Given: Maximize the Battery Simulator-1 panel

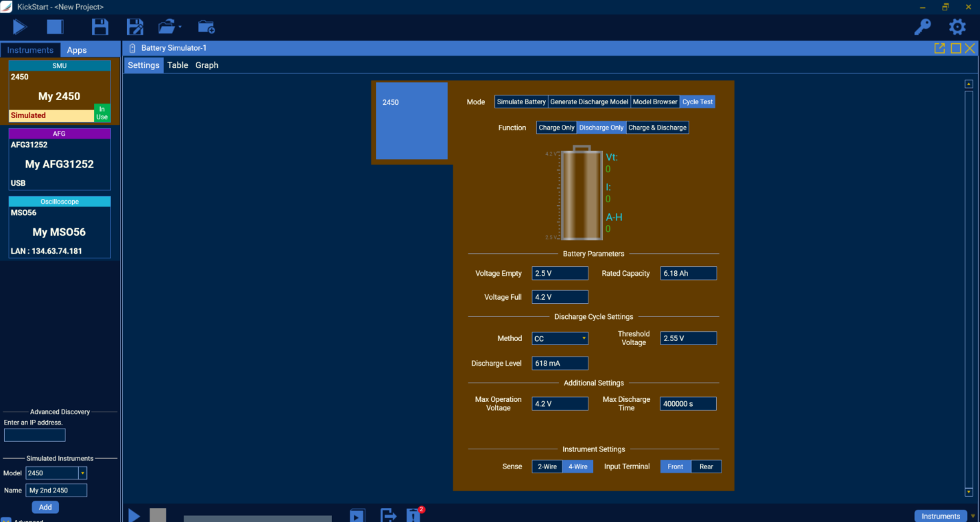Looking at the screenshot, I should pyautogui.click(x=955, y=48).
